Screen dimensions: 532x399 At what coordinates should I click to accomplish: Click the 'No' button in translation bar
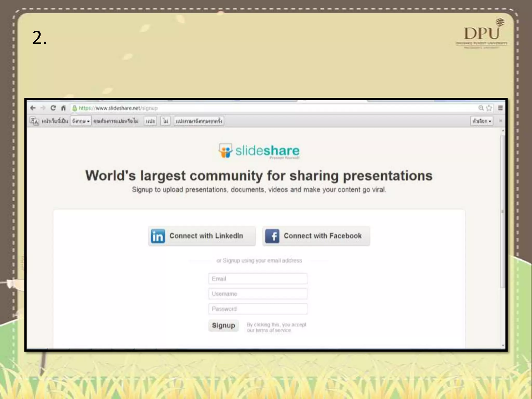point(165,121)
